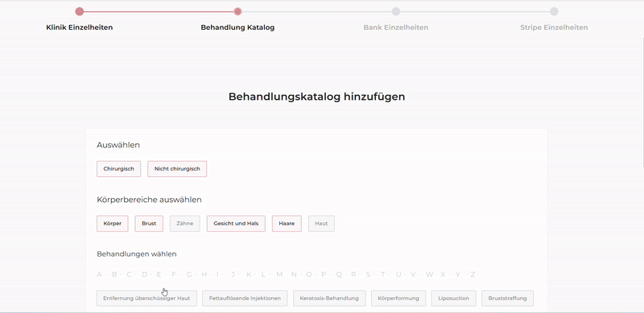This screenshot has width=644, height=313.
Task: Select the Keratosis-Behandlung treatment
Action: (329, 299)
